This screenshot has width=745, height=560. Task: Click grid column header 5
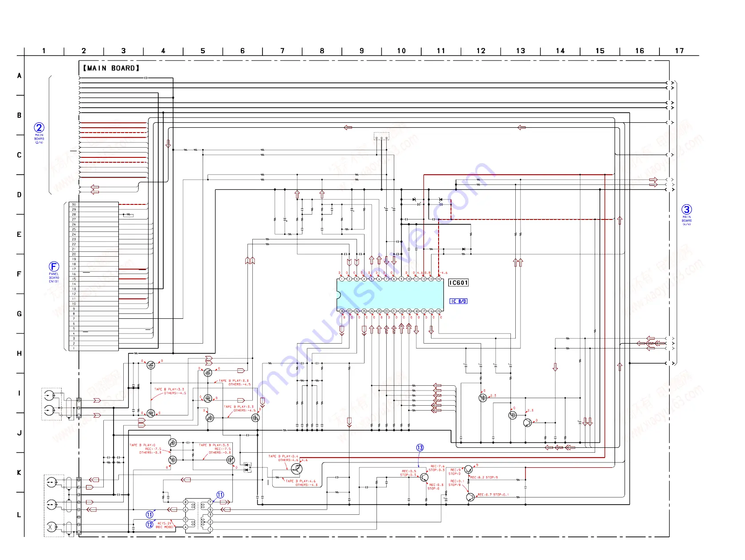point(203,51)
